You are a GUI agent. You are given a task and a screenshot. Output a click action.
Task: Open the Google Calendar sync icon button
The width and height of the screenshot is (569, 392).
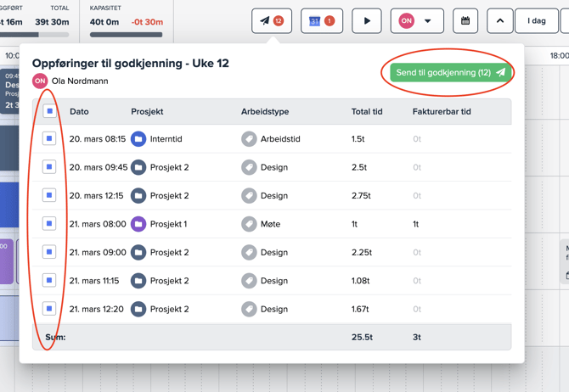click(322, 21)
